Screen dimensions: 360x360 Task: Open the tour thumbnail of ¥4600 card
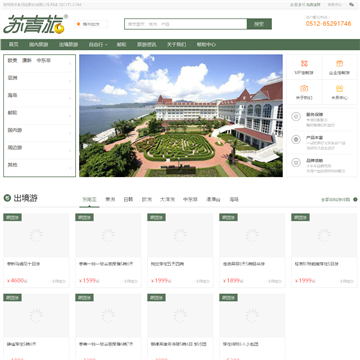pos(36,235)
